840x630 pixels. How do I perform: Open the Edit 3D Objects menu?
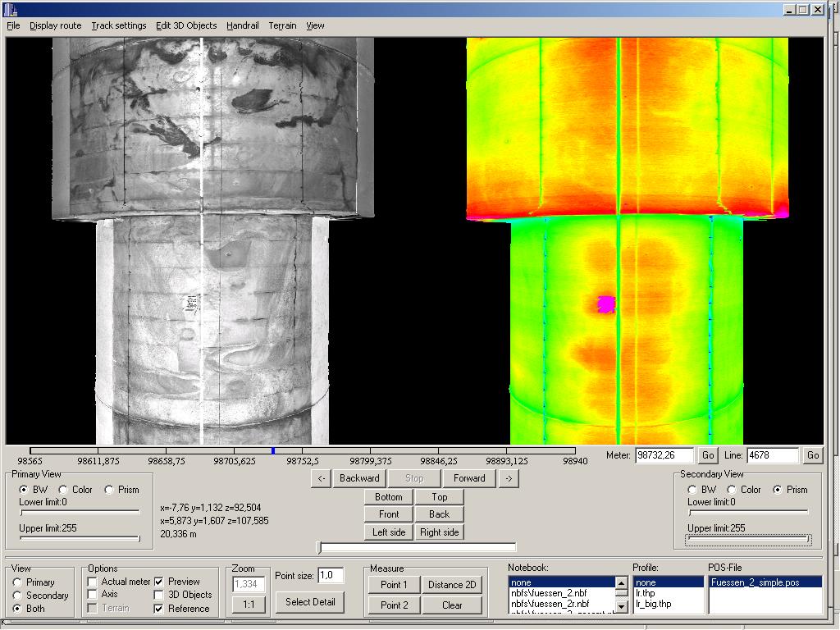click(186, 25)
